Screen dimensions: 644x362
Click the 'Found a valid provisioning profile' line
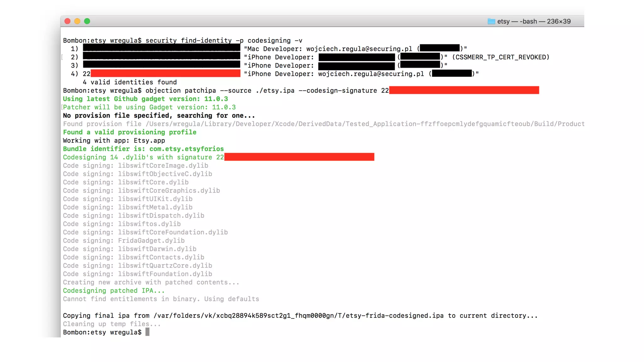point(130,132)
